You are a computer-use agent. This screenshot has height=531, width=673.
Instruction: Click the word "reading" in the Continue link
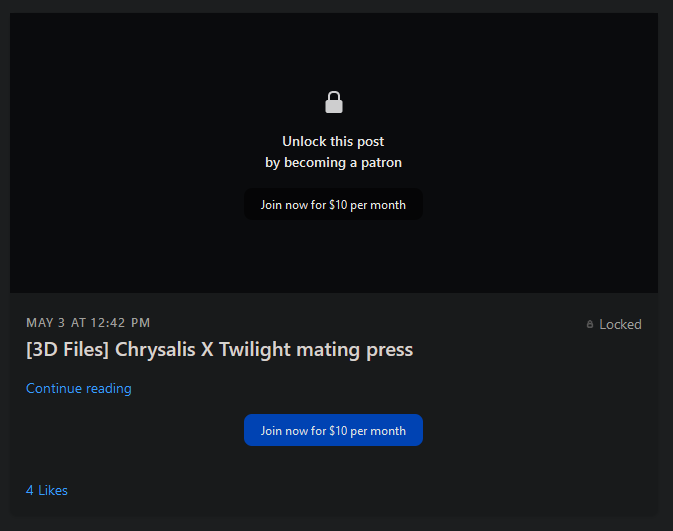pyautogui.click(x=107, y=388)
